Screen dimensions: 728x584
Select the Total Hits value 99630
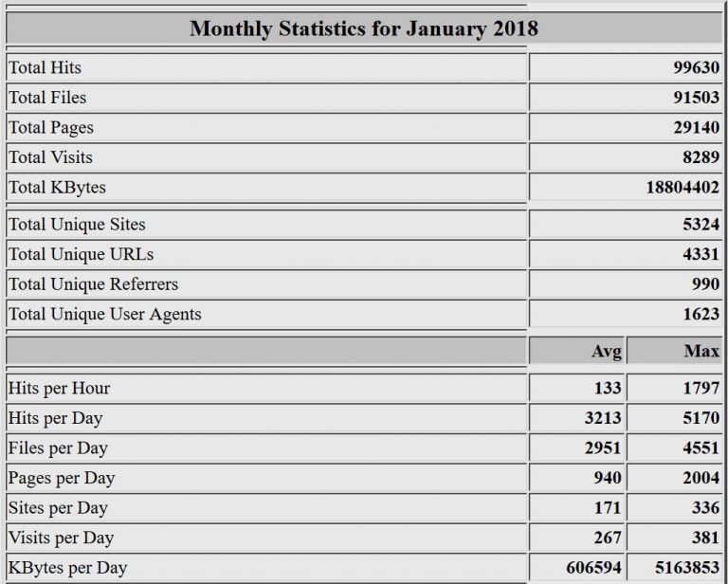[x=696, y=68]
